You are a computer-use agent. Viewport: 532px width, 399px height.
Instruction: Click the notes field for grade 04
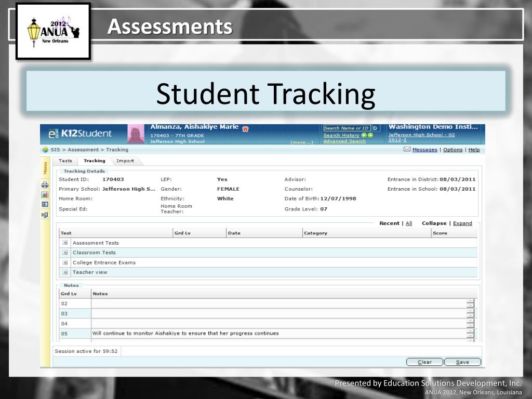point(279,323)
